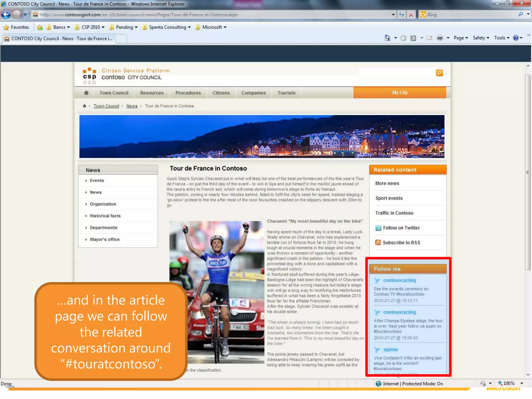Open the address bar history dropdown arrow
The image size is (532, 399).
(393, 15)
